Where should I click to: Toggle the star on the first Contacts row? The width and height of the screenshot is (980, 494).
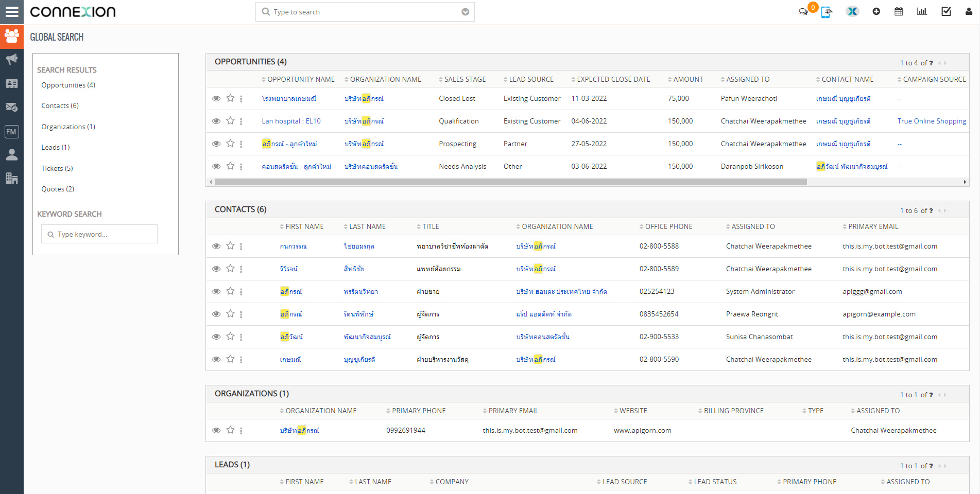pyautogui.click(x=230, y=246)
